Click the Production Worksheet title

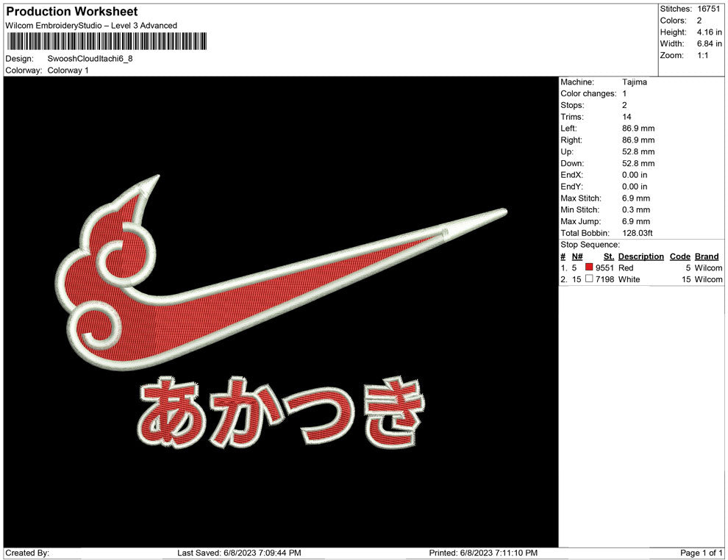[x=71, y=12]
